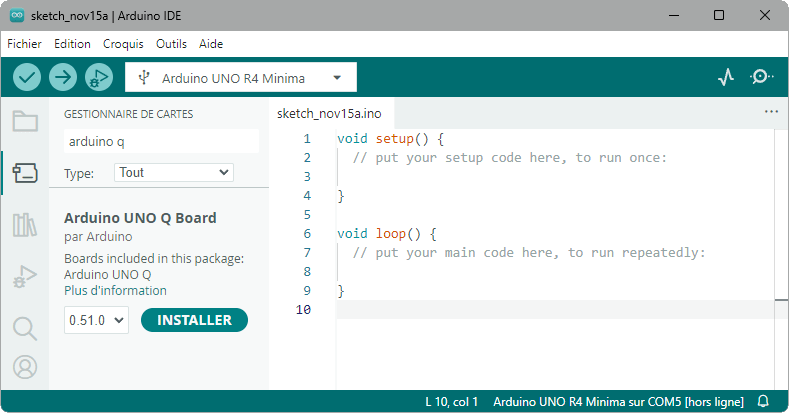Open the Library Manager books icon
This screenshot has width=789, height=413.
[25, 225]
